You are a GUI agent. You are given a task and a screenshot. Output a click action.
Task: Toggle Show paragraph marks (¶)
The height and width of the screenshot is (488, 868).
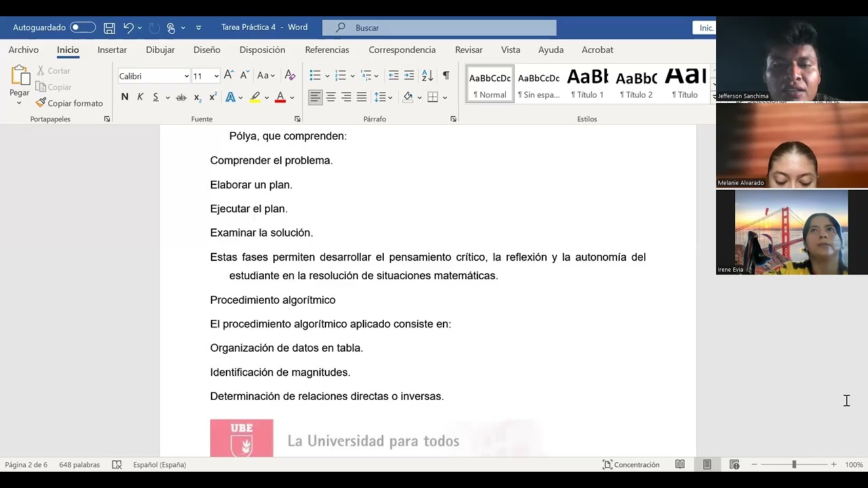point(446,75)
